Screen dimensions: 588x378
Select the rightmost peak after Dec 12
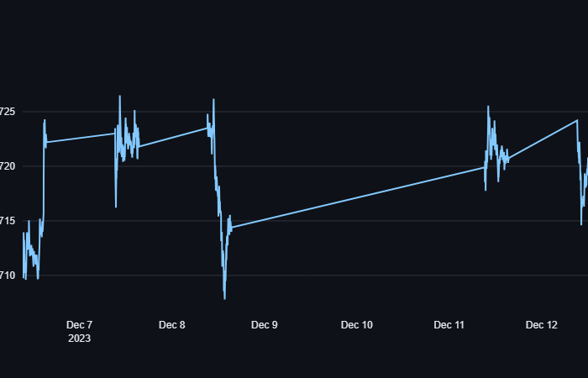[577, 120]
